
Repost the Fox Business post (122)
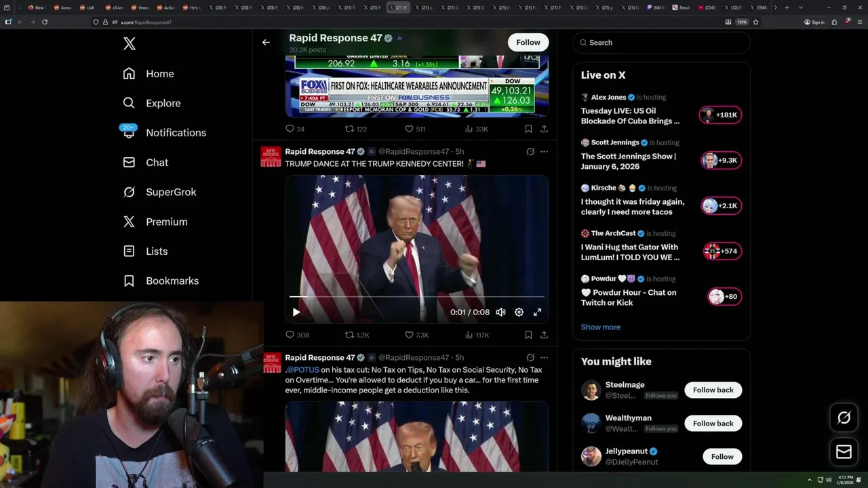click(356, 129)
